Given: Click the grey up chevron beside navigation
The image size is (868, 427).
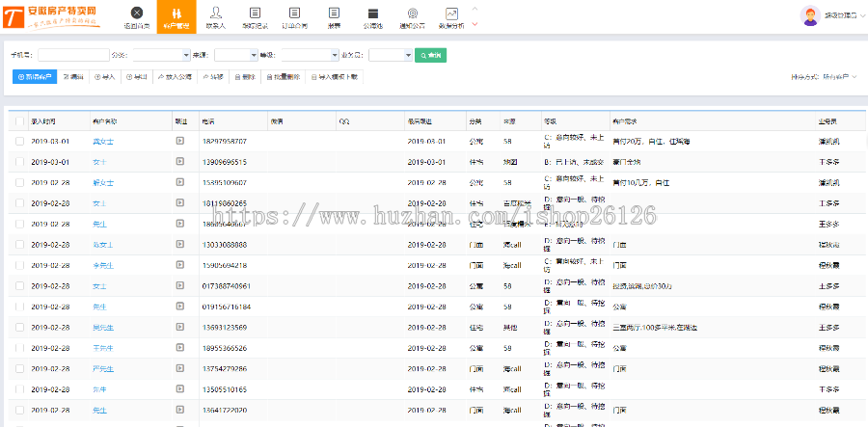Looking at the screenshot, I should 475,8.
